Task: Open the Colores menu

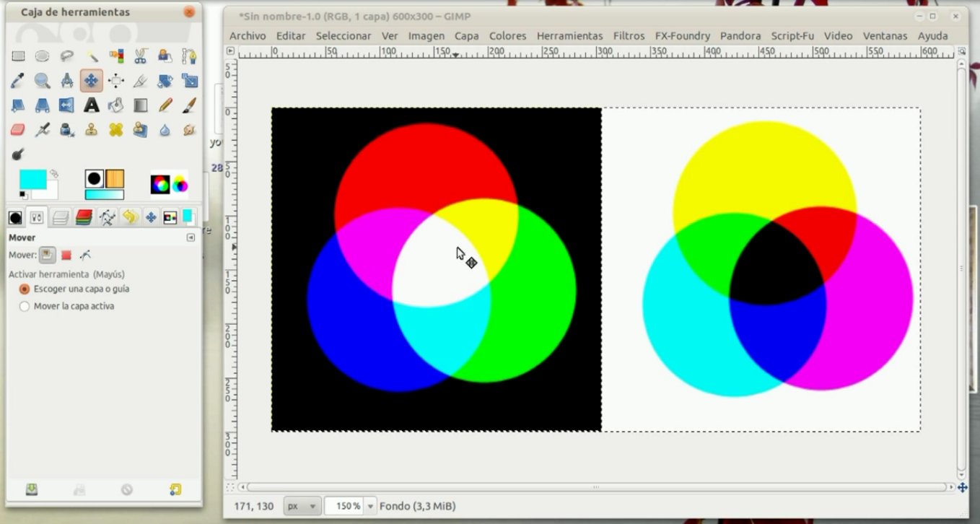Action: pos(507,35)
